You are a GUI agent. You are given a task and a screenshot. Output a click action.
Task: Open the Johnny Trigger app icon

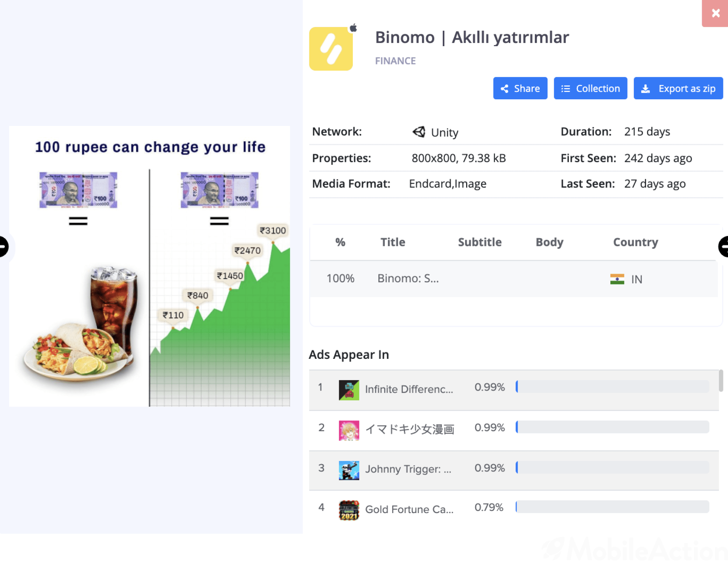click(349, 470)
